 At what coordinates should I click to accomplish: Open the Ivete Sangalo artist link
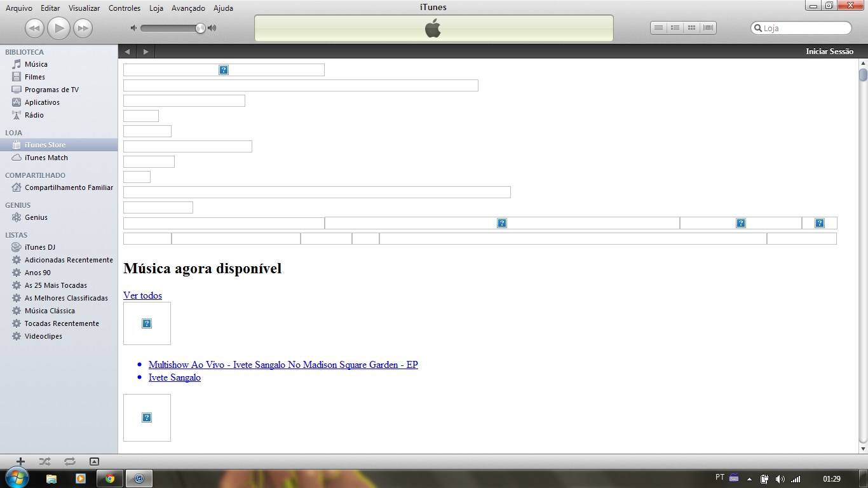[175, 377]
